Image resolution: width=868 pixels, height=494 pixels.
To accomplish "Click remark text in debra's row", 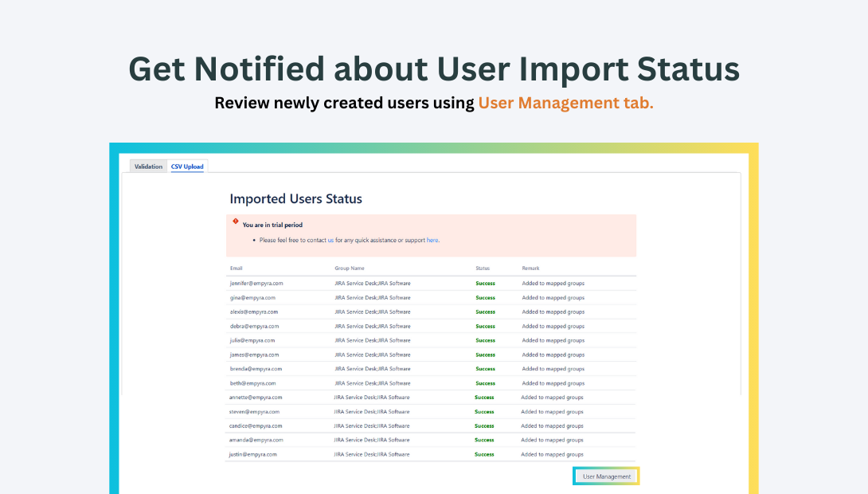I will tap(553, 326).
